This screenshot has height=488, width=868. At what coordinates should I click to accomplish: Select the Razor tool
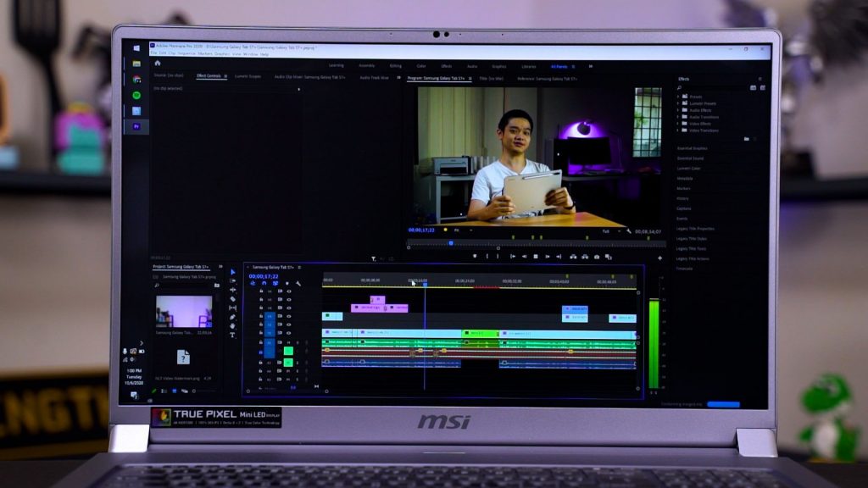(232, 299)
